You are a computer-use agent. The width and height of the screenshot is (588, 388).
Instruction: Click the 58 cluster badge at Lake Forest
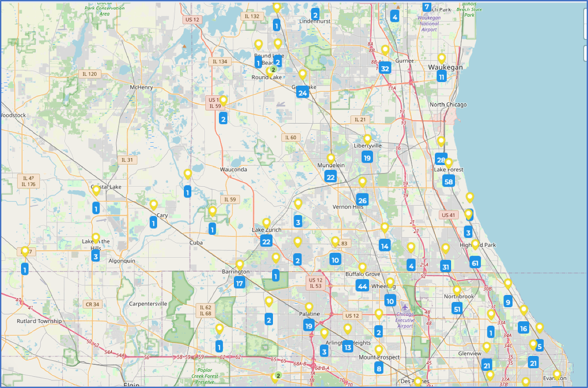[448, 181]
